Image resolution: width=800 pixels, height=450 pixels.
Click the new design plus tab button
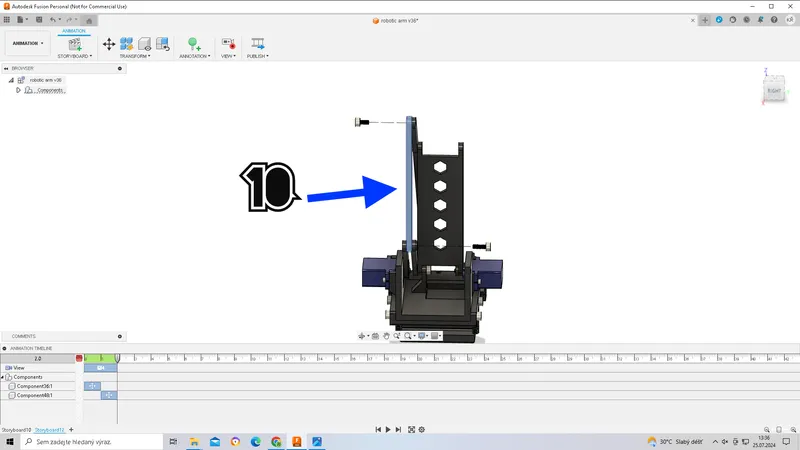click(705, 20)
